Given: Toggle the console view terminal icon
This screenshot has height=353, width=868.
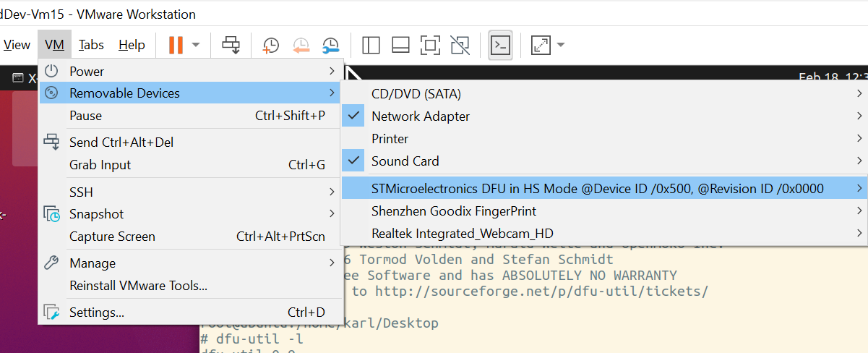Looking at the screenshot, I should pos(500,45).
